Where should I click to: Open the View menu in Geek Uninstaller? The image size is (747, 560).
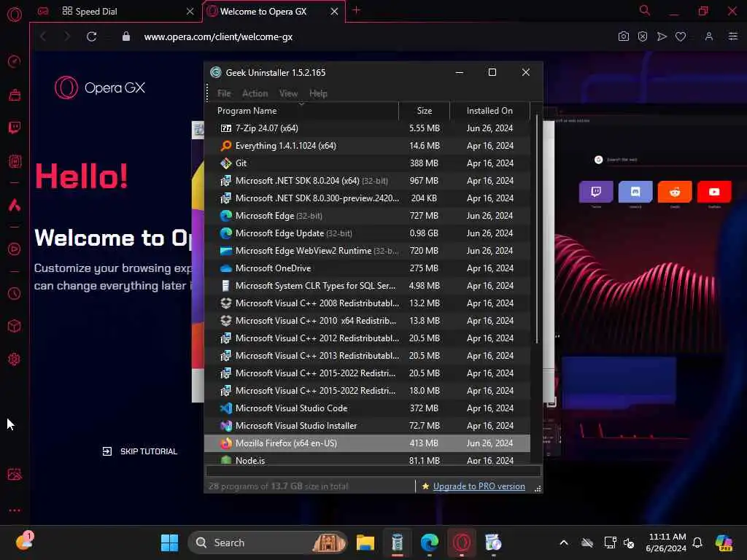[x=288, y=93]
